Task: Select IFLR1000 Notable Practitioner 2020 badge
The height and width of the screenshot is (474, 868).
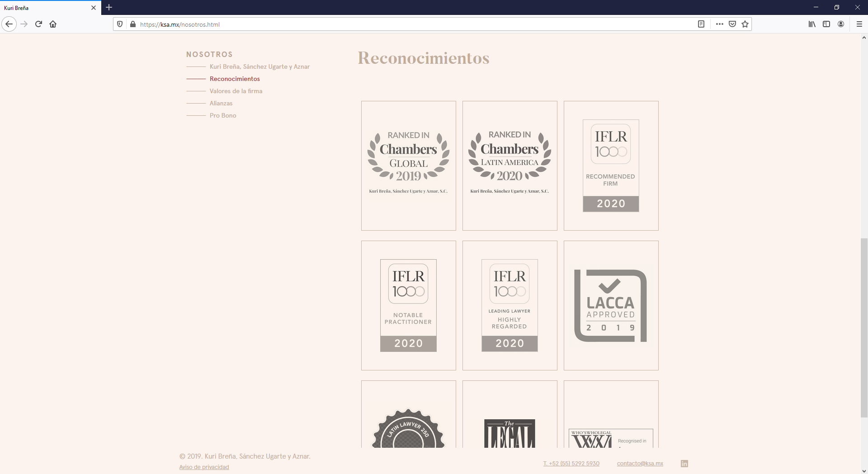Action: 409,305
